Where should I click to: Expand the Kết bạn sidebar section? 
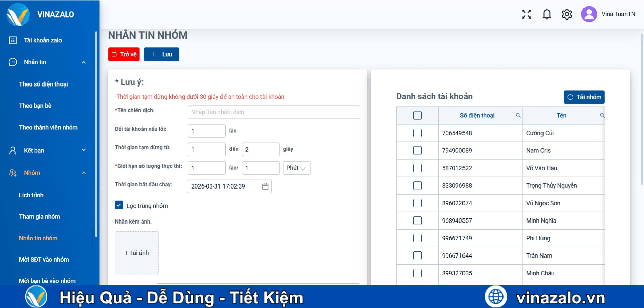point(84,150)
